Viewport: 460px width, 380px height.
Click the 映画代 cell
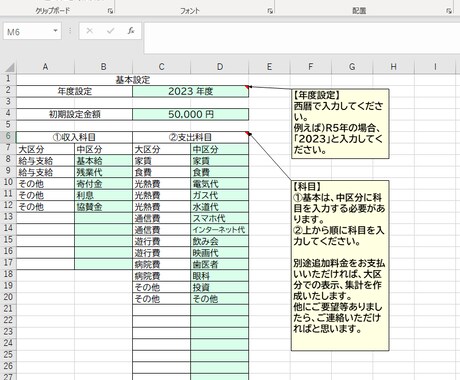tap(220, 253)
